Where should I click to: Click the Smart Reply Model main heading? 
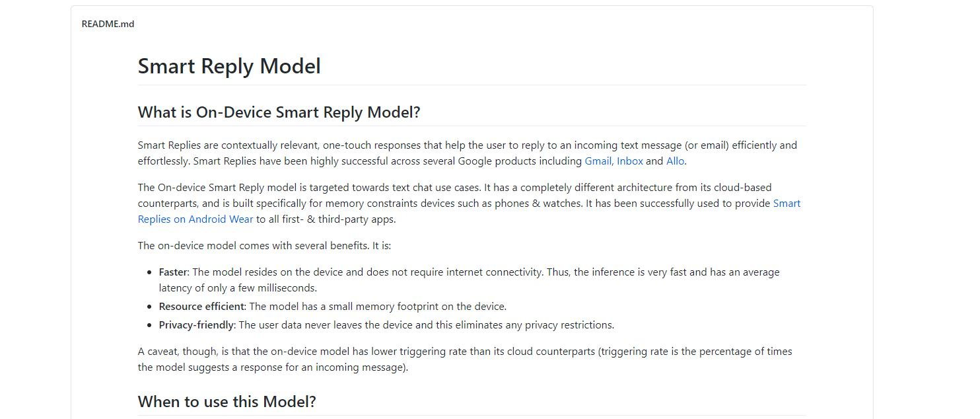click(x=229, y=66)
